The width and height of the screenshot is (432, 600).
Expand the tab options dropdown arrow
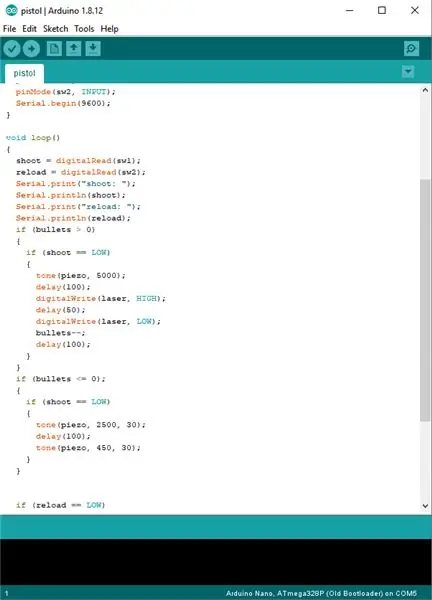point(408,72)
